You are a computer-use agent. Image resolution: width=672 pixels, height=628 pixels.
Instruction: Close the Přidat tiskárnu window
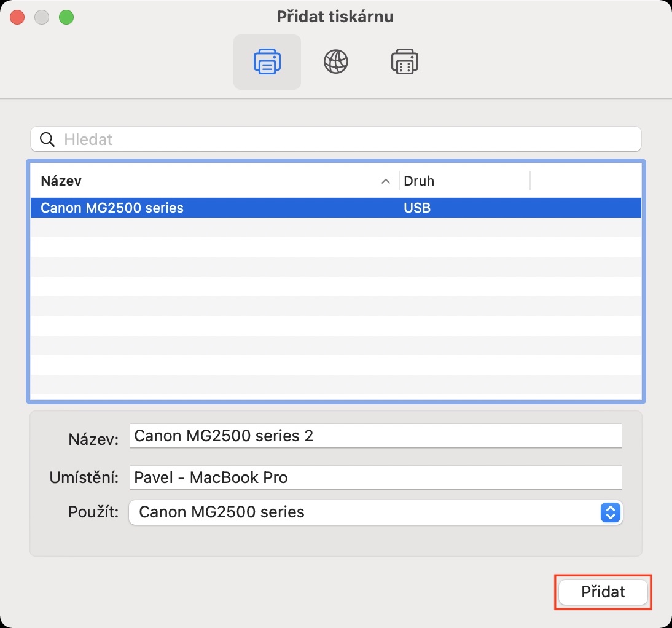(x=17, y=17)
